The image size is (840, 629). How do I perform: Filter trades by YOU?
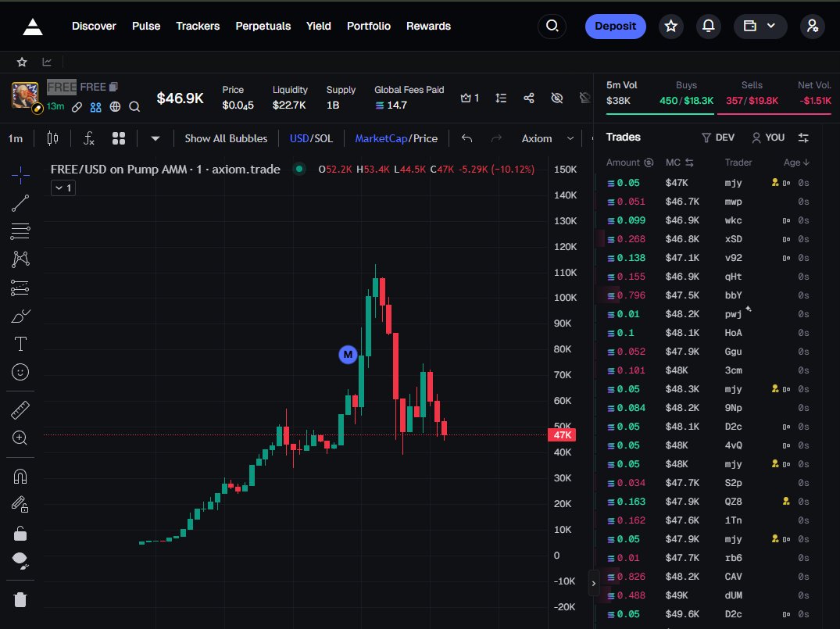click(768, 138)
